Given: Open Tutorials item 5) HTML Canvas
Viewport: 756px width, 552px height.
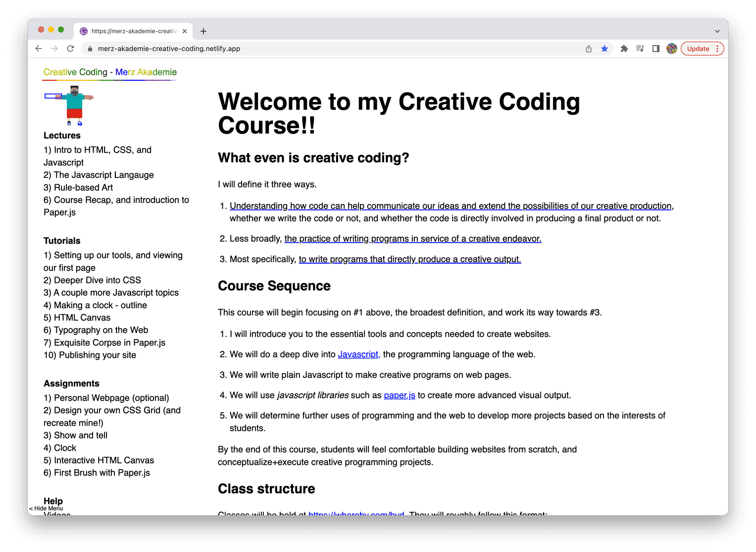Looking at the screenshot, I should coord(76,317).
